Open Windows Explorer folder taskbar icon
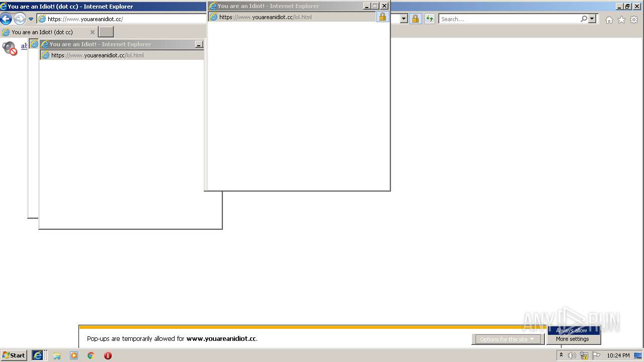The width and height of the screenshot is (644, 362). [x=57, y=355]
